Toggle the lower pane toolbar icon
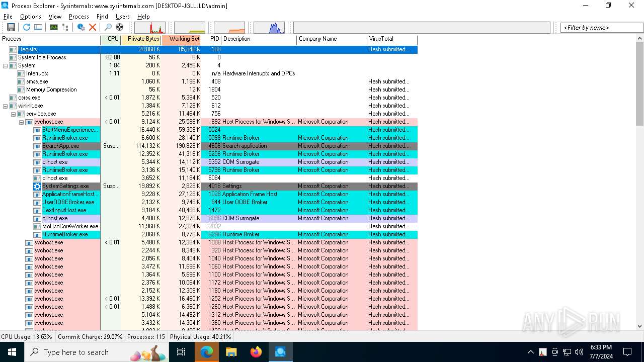Image resolution: width=644 pixels, height=362 pixels. click(x=38, y=27)
